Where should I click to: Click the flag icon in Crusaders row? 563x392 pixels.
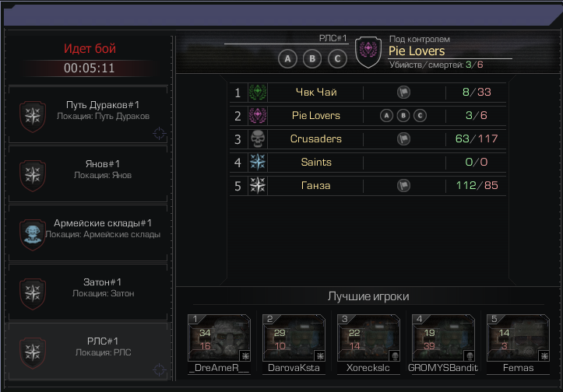point(403,139)
